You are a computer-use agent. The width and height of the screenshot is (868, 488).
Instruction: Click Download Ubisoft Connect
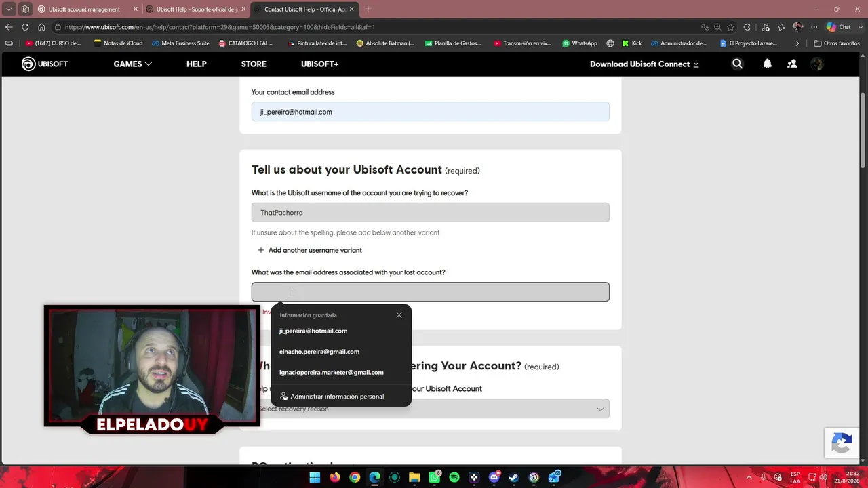click(x=644, y=64)
